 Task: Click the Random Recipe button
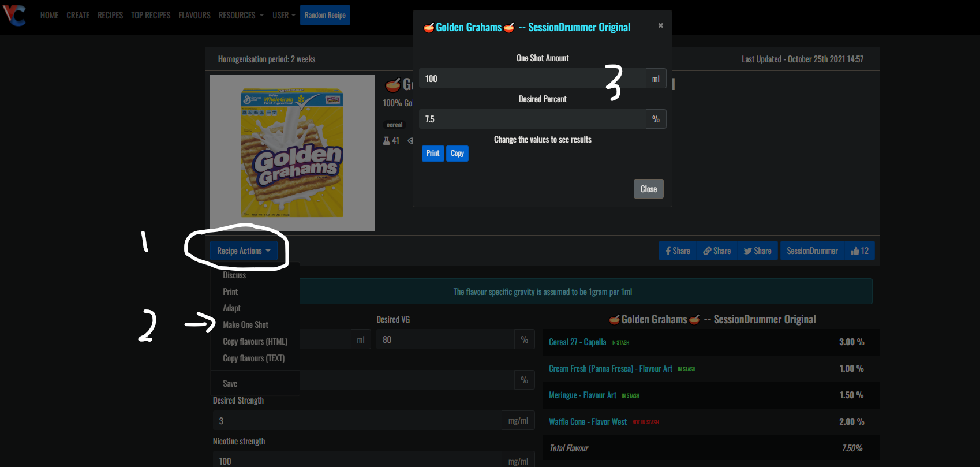pyautogui.click(x=325, y=15)
